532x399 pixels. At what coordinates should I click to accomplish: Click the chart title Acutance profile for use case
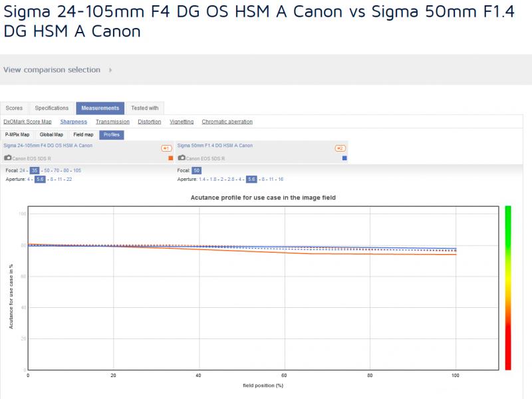tap(263, 198)
